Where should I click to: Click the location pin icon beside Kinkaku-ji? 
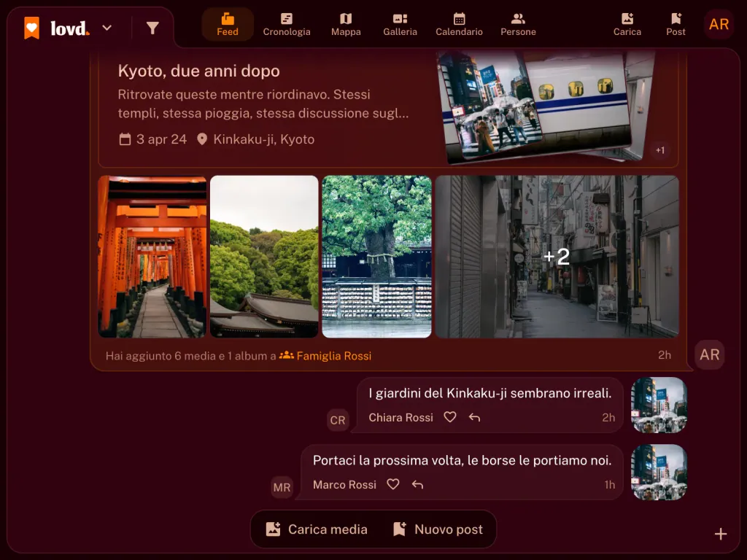[x=202, y=139]
